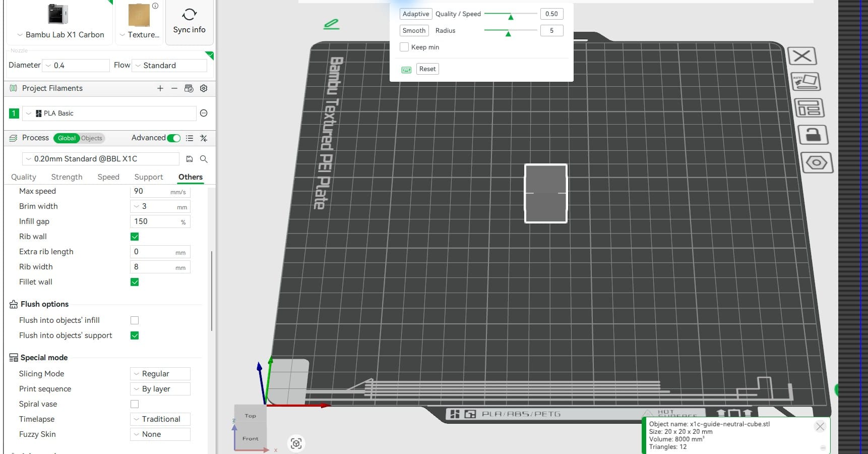Click the Adaptive layer height button
This screenshot has height=454, width=868.
(416, 14)
